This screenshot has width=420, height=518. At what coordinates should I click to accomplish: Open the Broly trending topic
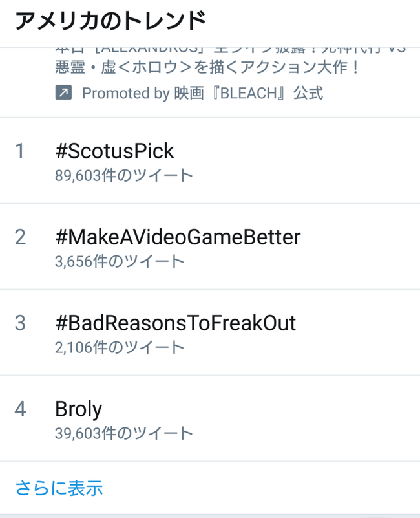[x=79, y=409]
